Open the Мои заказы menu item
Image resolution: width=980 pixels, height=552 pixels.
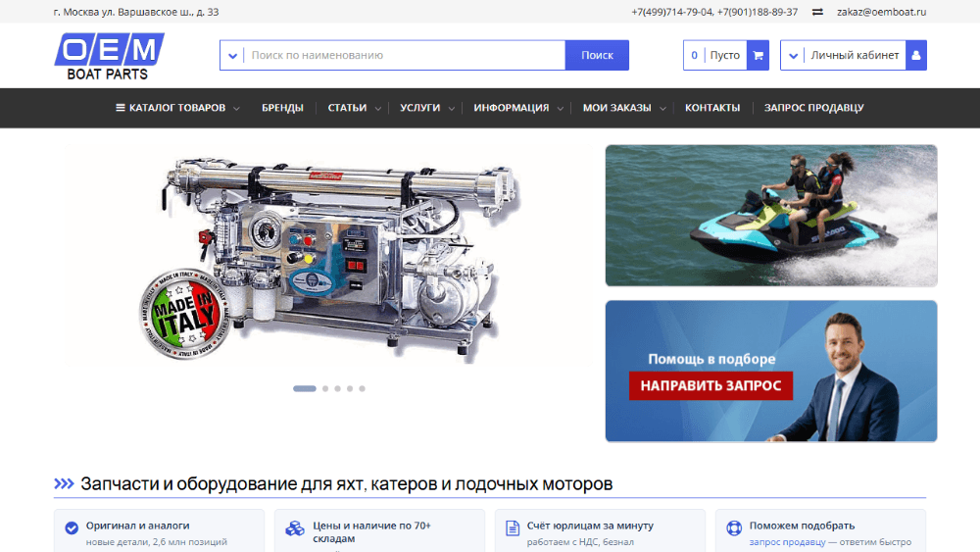616,108
